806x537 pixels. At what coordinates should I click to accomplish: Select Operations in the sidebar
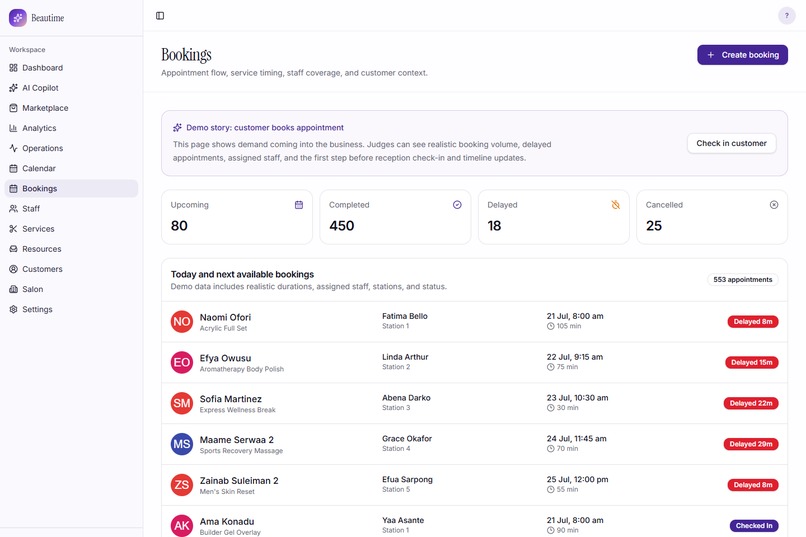point(71,148)
